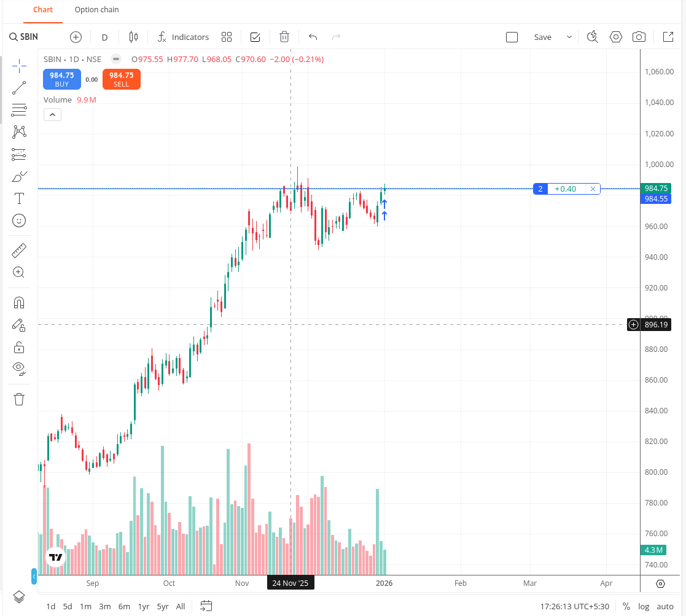The width and height of the screenshot is (686, 616).
Task: Close the order line with X
Action: [593, 189]
